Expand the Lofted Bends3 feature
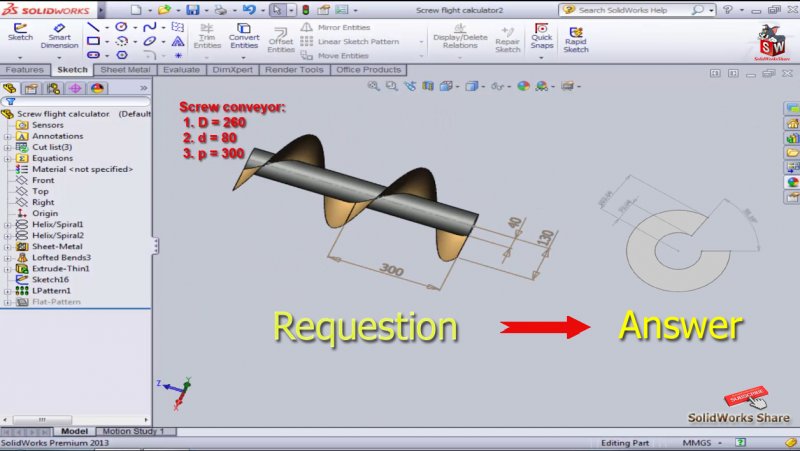Viewport: 800px width, 451px height. 8,258
